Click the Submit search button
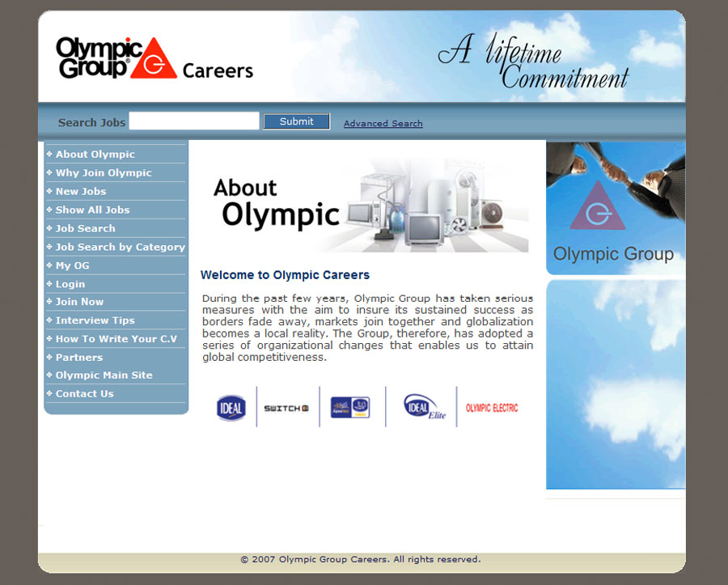The height and width of the screenshot is (585, 728). click(x=297, y=121)
